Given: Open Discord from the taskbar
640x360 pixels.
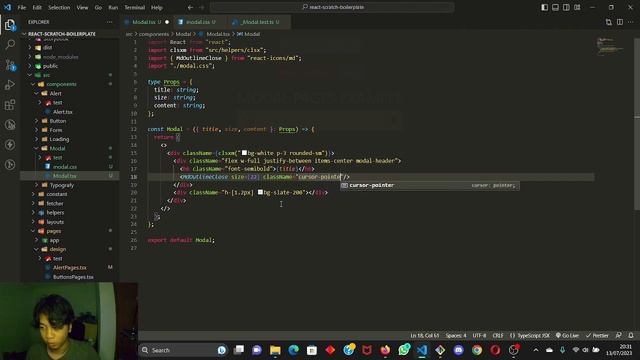Looking at the screenshot, I should 458,350.
